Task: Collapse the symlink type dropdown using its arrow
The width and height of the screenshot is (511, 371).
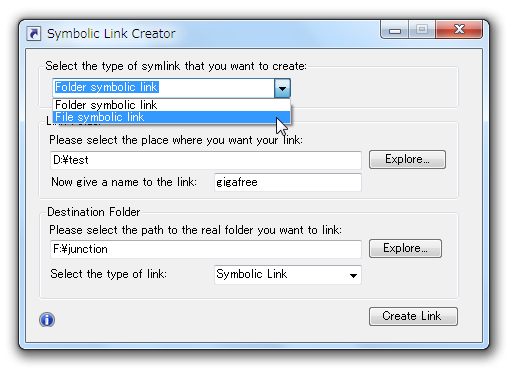Action: coord(282,88)
